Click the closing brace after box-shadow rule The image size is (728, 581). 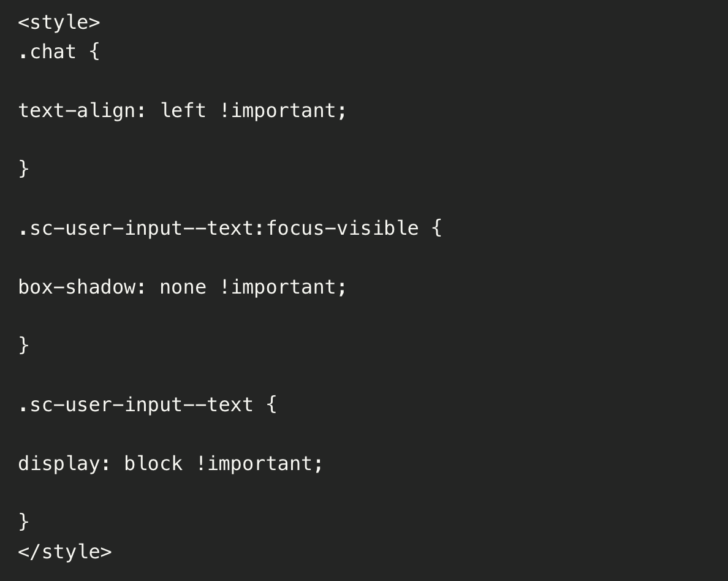(x=24, y=345)
